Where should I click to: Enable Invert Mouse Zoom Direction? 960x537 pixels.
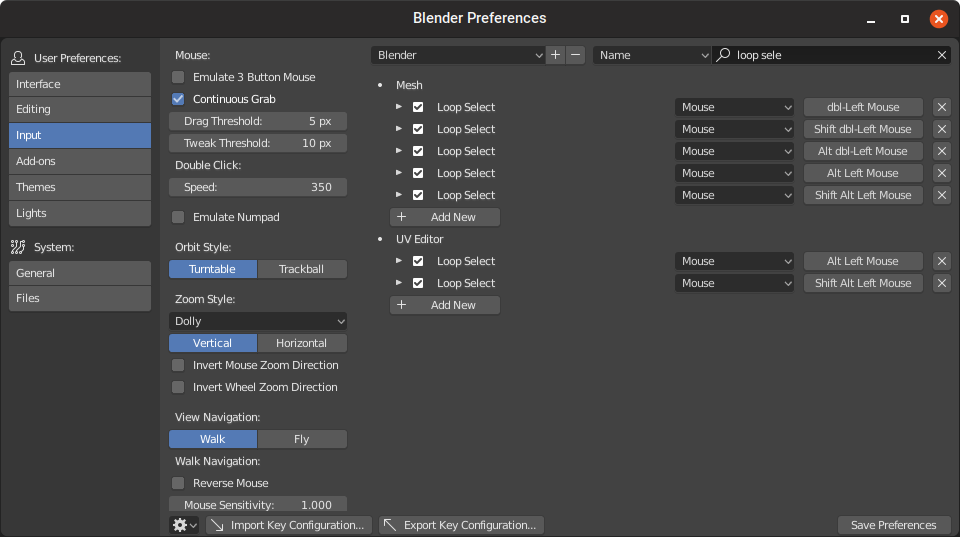tap(178, 366)
